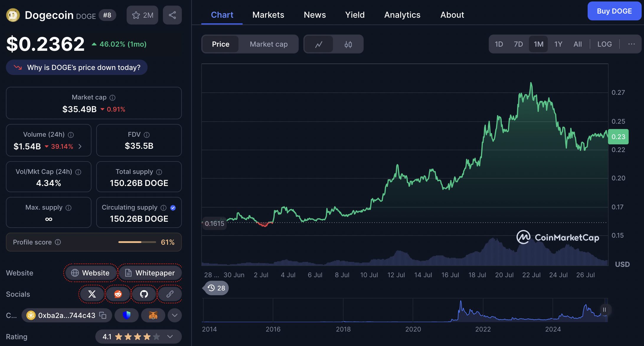The height and width of the screenshot is (346, 644).
Task: Click the Volume (24h) info icon
Action: click(71, 135)
